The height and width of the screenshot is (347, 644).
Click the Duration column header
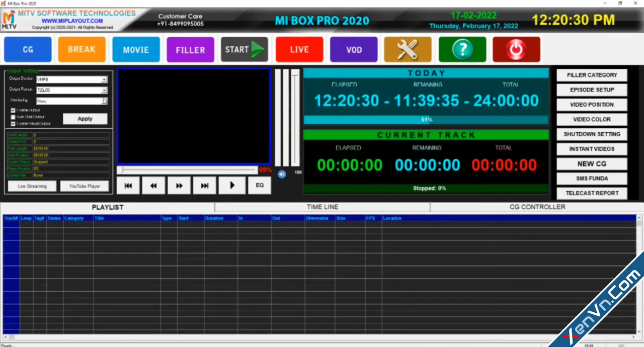pos(221,218)
